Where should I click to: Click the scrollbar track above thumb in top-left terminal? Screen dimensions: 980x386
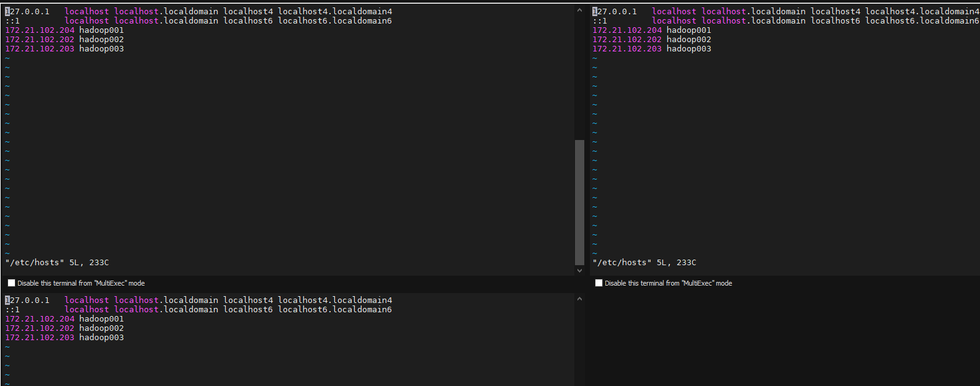pyautogui.click(x=579, y=74)
